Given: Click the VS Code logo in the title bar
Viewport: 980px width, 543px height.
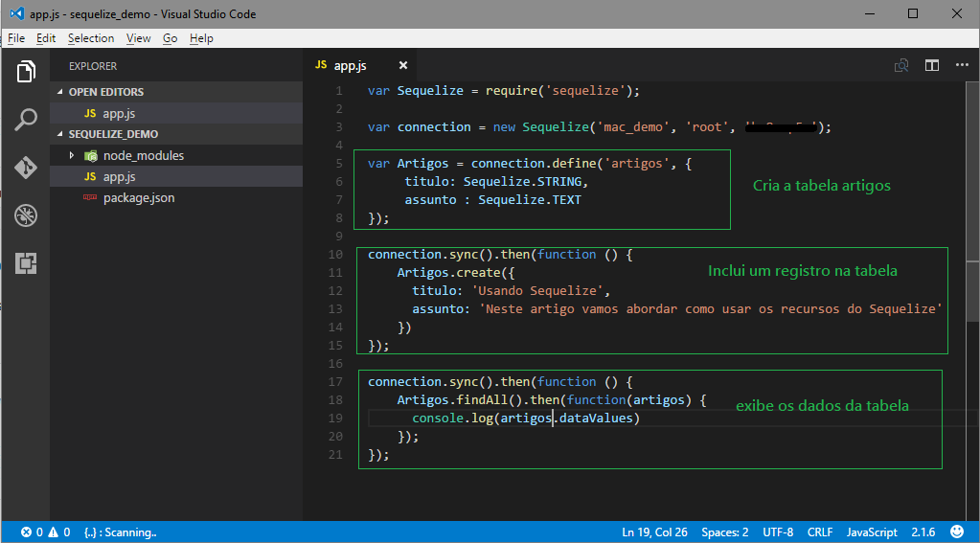Looking at the screenshot, I should [x=17, y=13].
